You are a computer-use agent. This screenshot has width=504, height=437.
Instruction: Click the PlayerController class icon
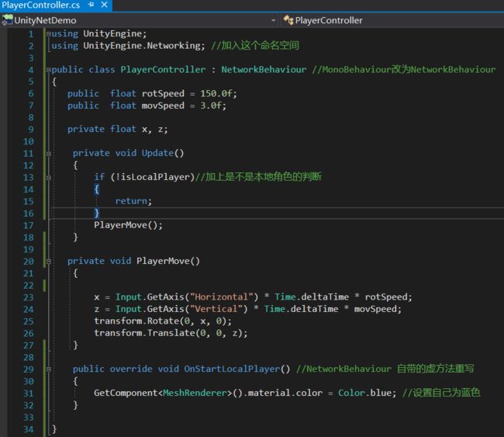288,20
